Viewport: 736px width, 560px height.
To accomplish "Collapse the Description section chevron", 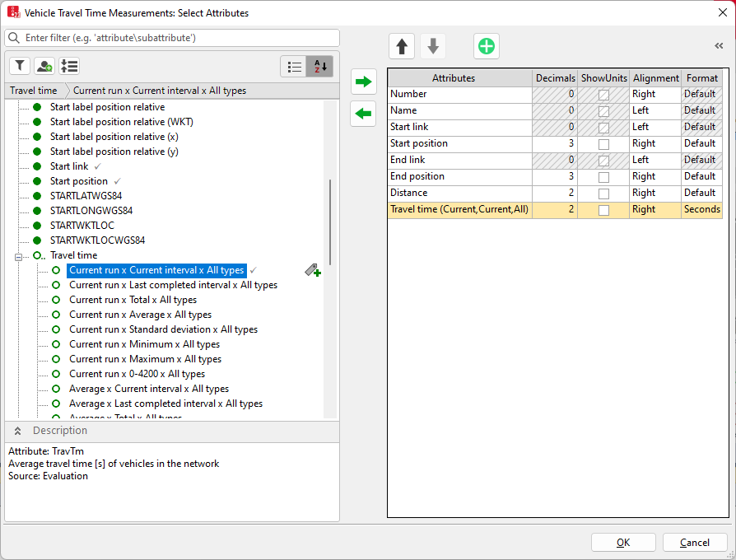I will pos(17,431).
